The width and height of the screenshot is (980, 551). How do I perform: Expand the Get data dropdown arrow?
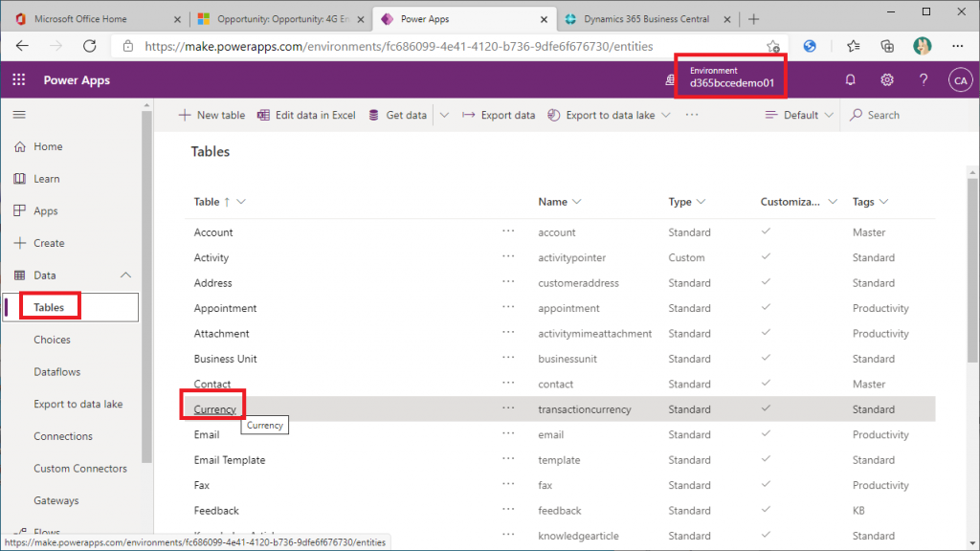[x=444, y=115]
